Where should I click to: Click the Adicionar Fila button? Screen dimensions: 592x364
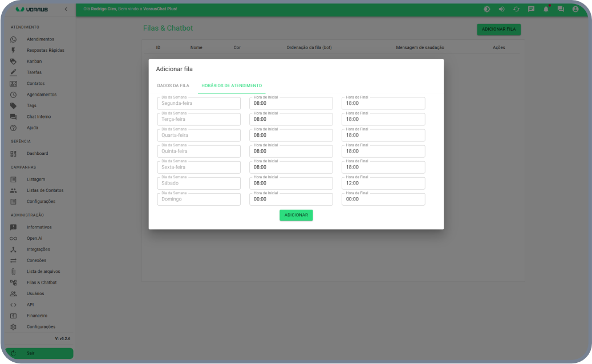point(498,29)
